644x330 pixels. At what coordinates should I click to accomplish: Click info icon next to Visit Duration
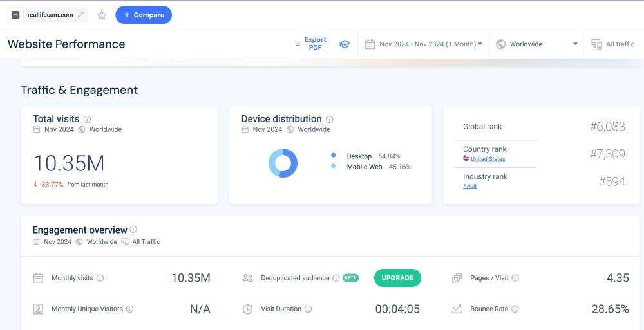(308, 309)
